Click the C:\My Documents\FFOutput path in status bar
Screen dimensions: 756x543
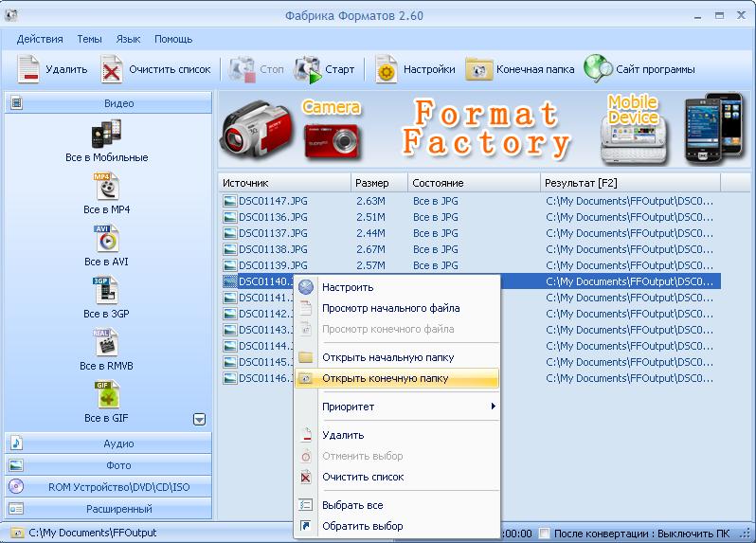click(x=93, y=533)
